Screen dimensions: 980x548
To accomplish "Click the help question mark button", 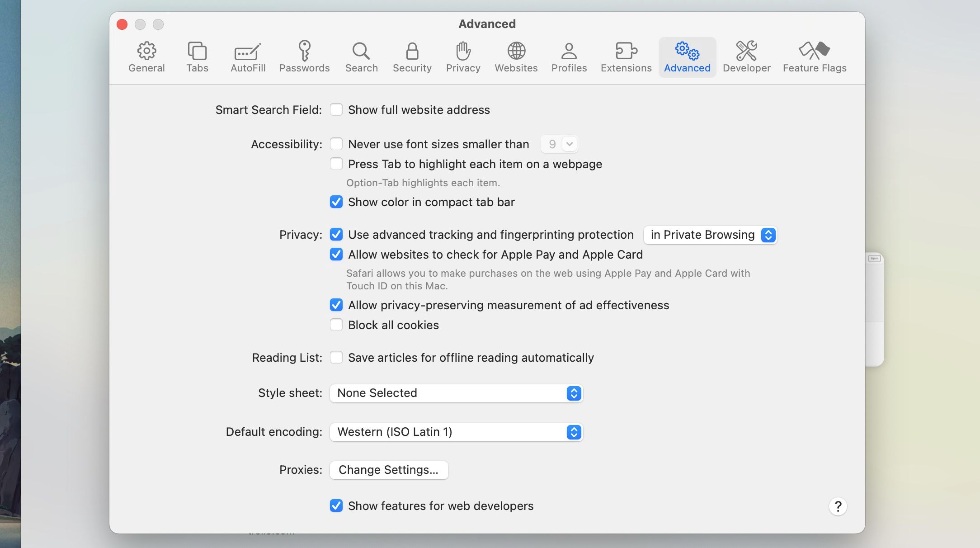I will (838, 506).
